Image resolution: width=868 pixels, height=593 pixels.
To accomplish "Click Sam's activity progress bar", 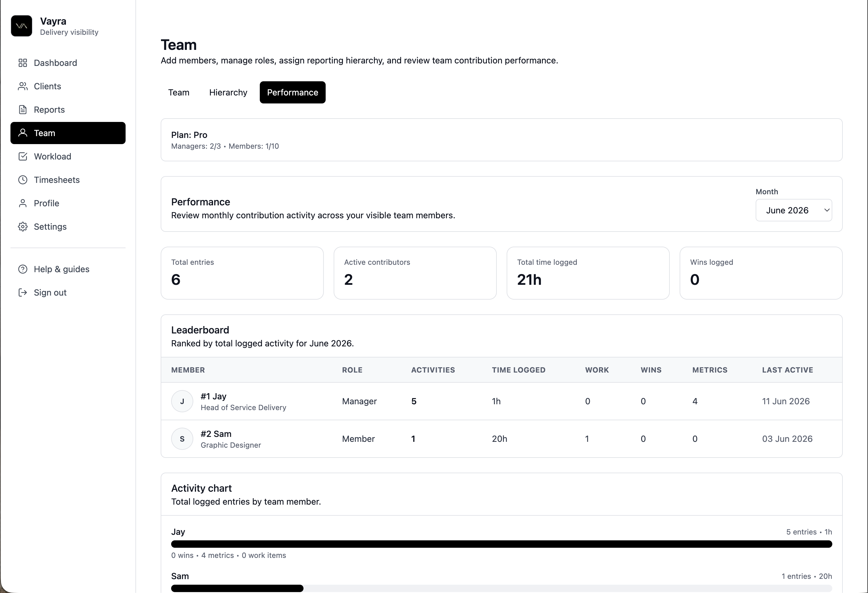I will pos(502,588).
